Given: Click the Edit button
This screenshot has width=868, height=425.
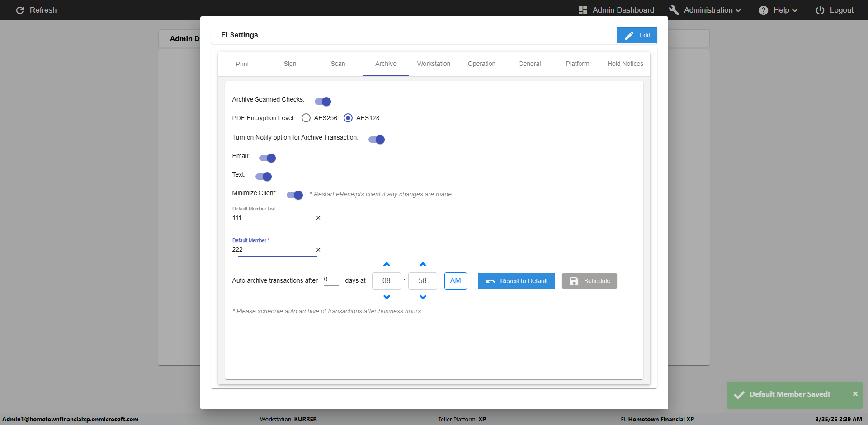Looking at the screenshot, I should click(637, 35).
